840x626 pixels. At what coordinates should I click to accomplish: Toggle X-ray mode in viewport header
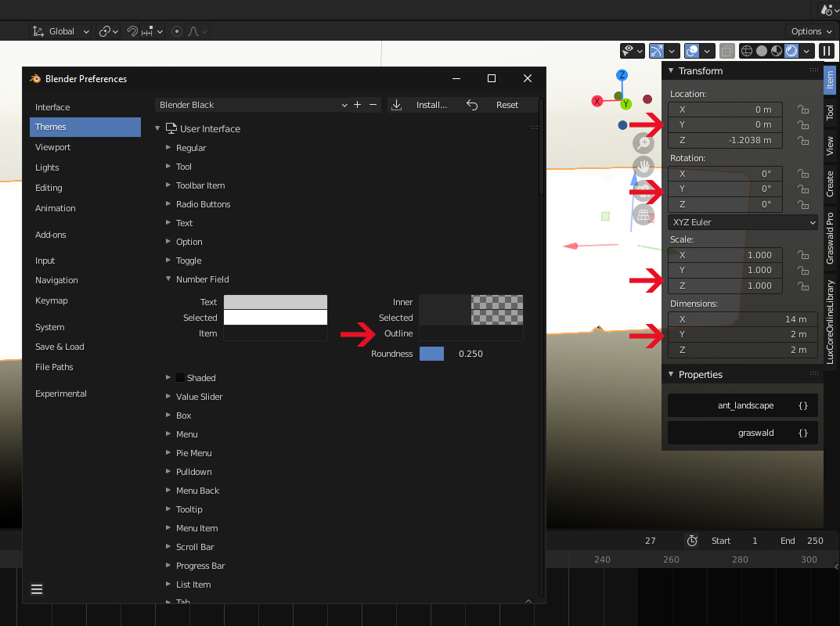click(x=727, y=51)
